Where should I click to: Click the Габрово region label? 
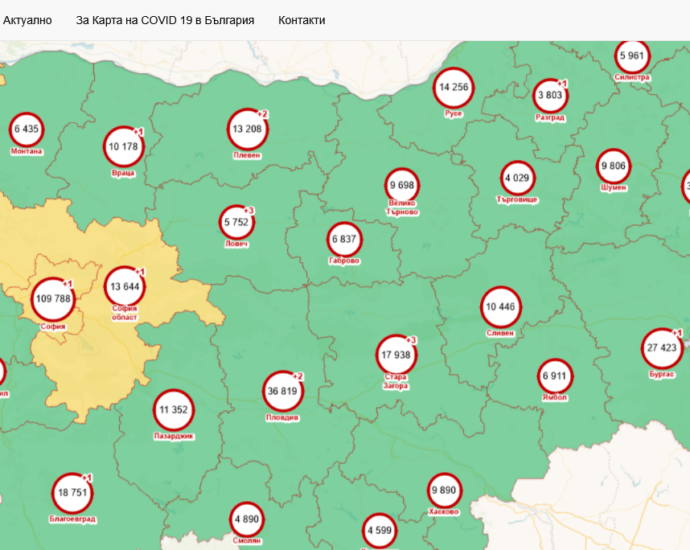pos(344,261)
